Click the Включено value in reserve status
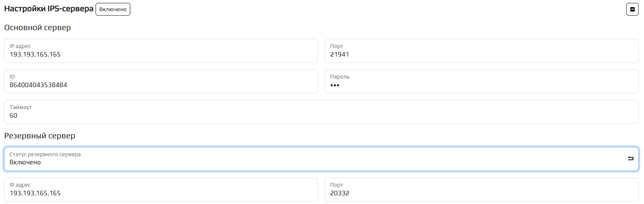 [x=25, y=162]
